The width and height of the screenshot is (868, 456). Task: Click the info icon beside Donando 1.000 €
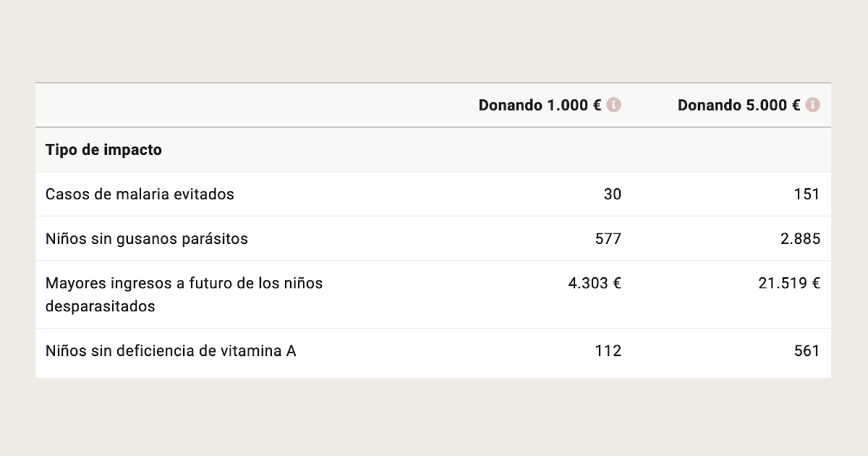614,105
